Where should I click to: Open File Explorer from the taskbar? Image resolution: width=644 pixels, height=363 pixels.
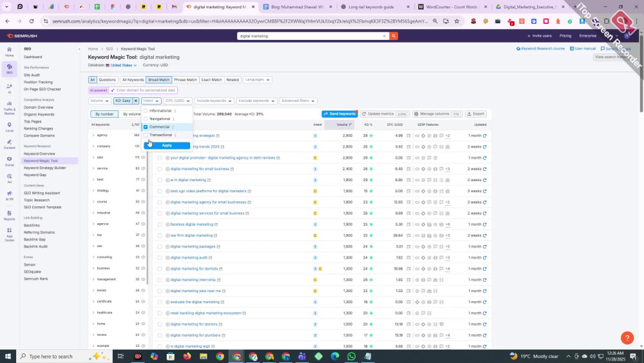(x=204, y=356)
